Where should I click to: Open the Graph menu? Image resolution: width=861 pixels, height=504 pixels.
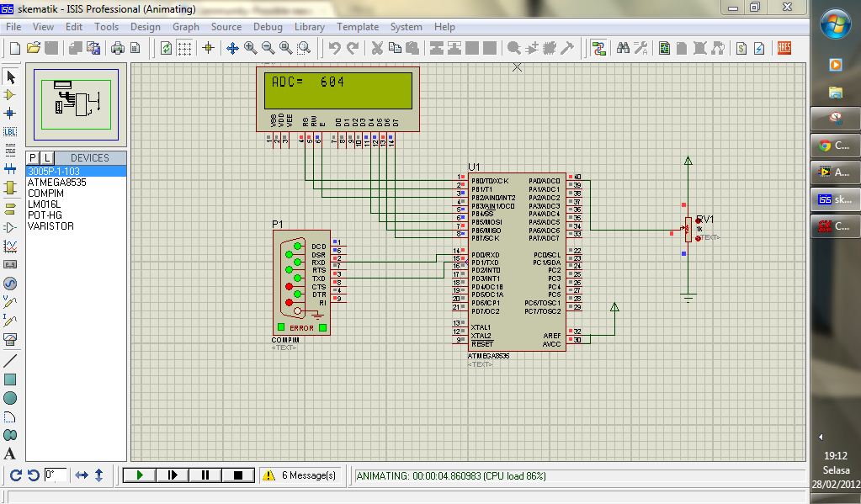186,27
